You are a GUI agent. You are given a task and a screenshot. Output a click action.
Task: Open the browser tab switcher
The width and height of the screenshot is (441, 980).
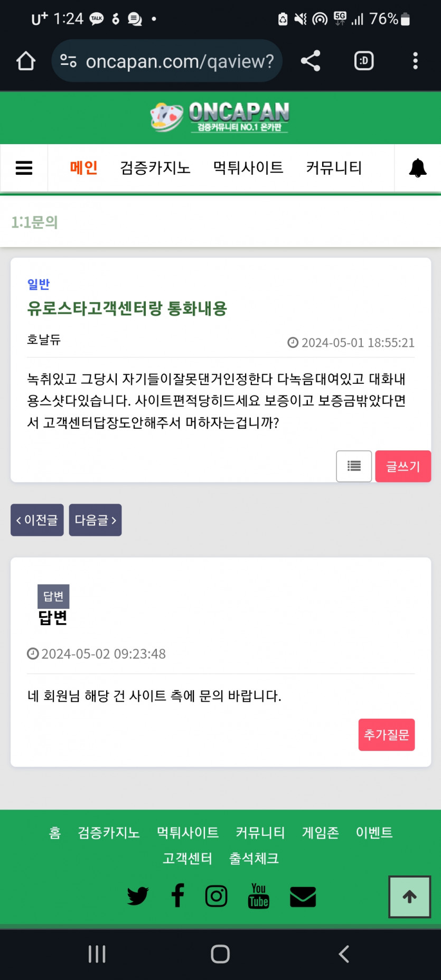pyautogui.click(x=364, y=61)
